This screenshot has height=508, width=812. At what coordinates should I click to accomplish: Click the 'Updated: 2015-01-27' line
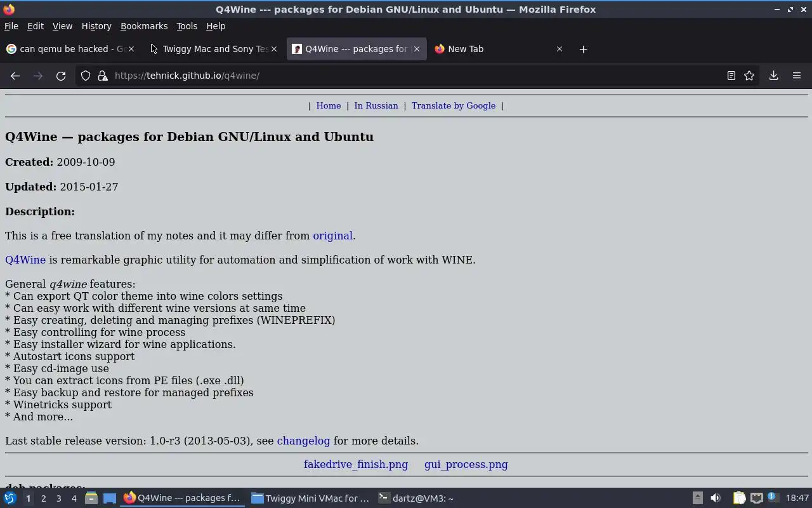(x=62, y=187)
